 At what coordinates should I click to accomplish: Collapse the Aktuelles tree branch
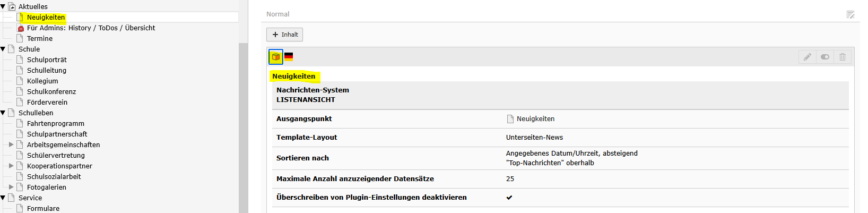pos(3,7)
